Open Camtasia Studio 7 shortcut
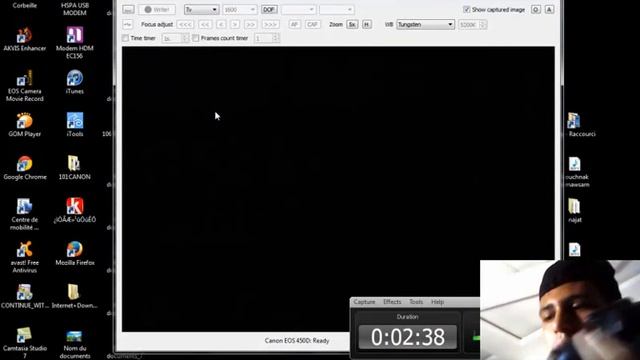 pos(24,343)
